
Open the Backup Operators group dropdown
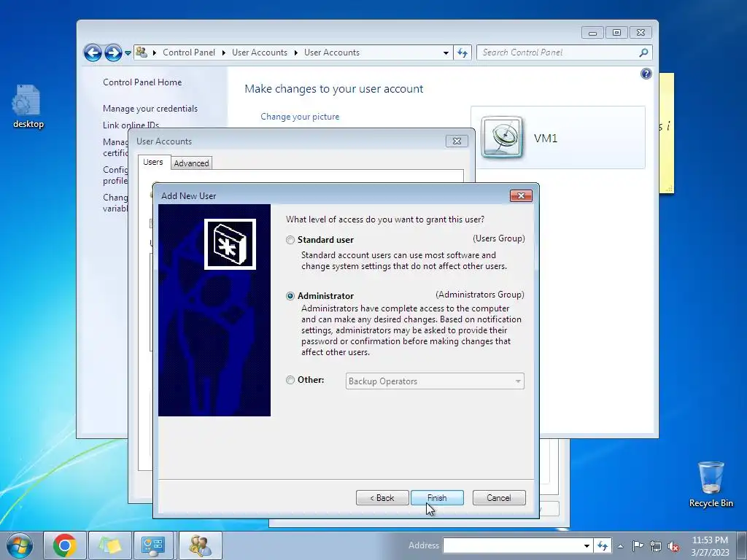435,381
